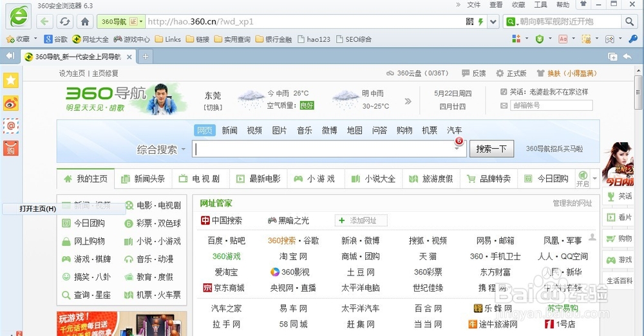Click the 搜索一下 button
Screen dimensions: 644x336
(491, 149)
